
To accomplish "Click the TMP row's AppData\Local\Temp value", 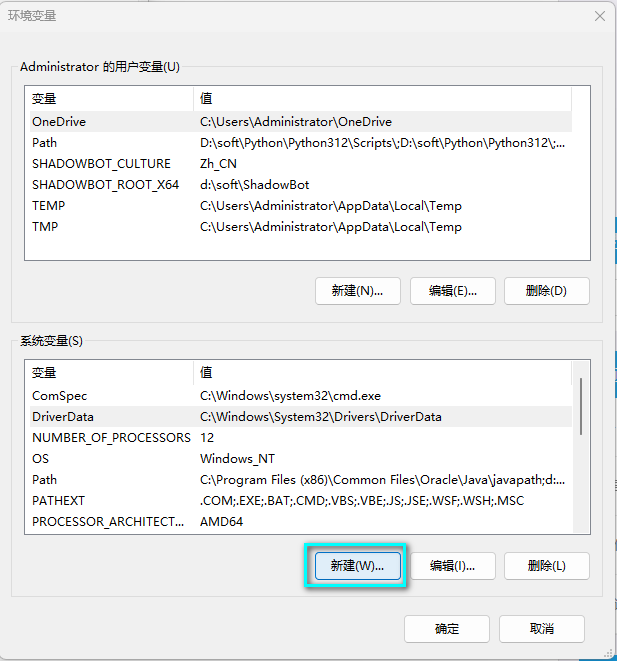I will (331, 227).
